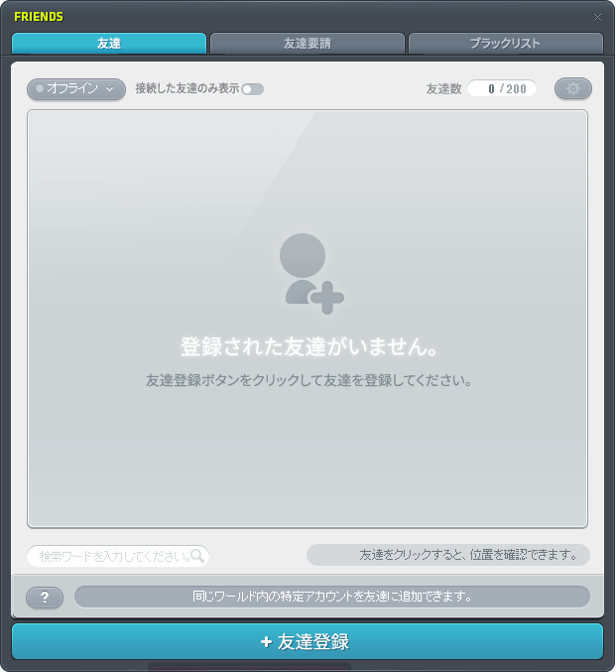
Task: Open friend list settings gear
Action: [572, 88]
